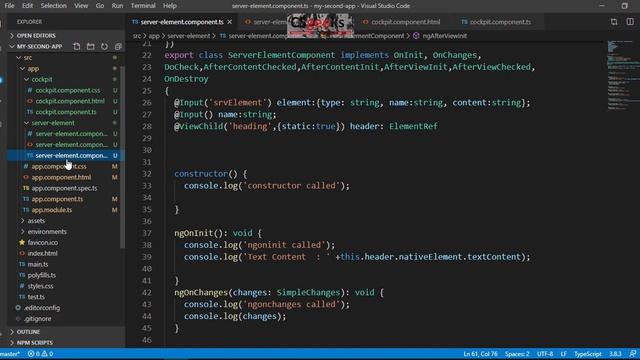Click New Folder icon in explorer header
640x360 pixels.
point(91,47)
